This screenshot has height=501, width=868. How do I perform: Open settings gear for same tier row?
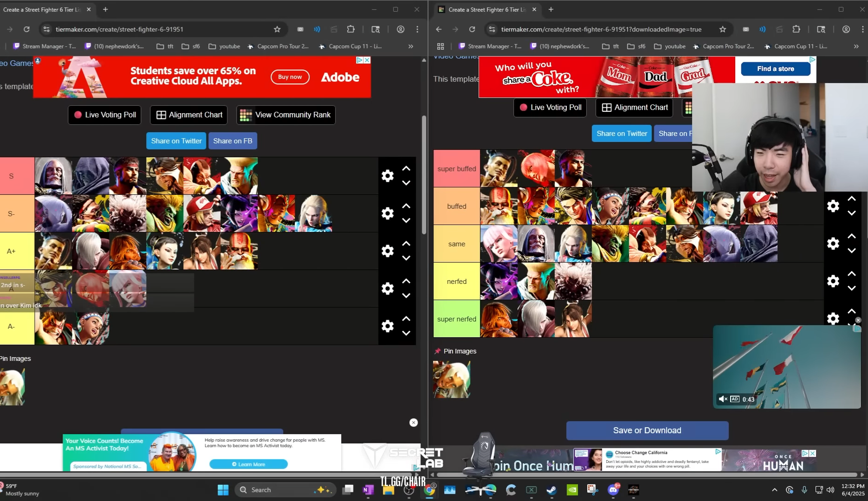(833, 244)
